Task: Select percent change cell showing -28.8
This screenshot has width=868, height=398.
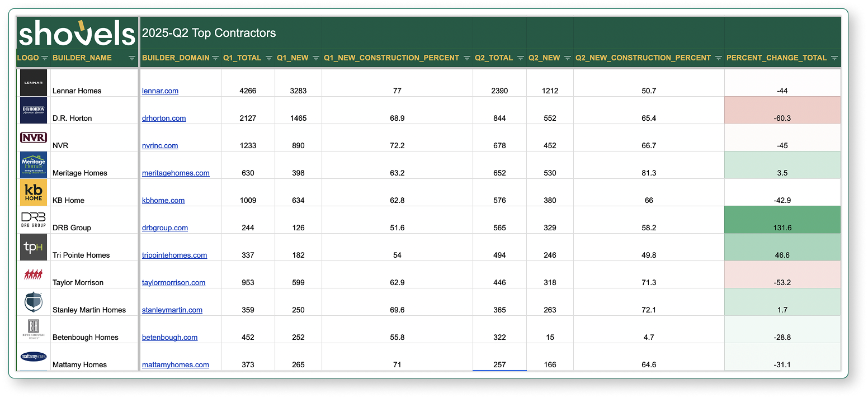Action: click(782, 329)
